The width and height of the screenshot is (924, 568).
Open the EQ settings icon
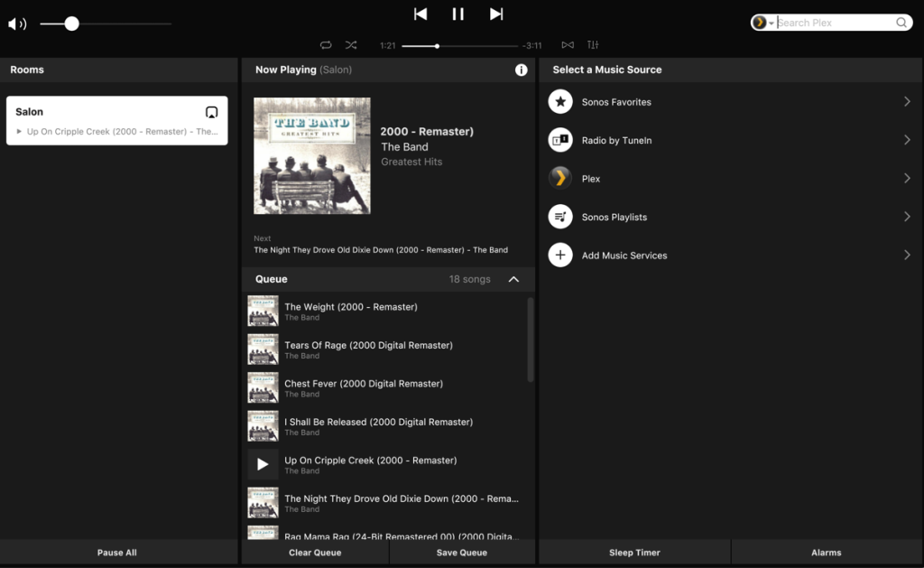[x=593, y=45]
